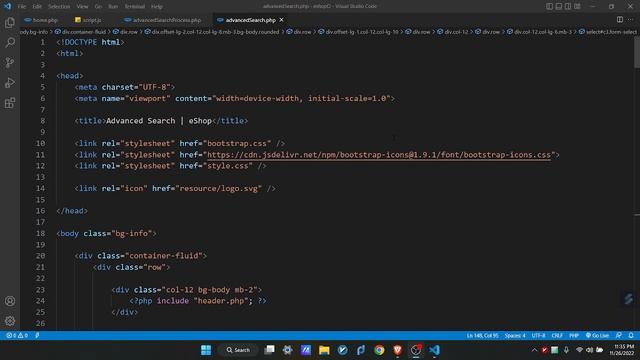
Task: Open select form-select breadcrumb
Action: point(608,32)
